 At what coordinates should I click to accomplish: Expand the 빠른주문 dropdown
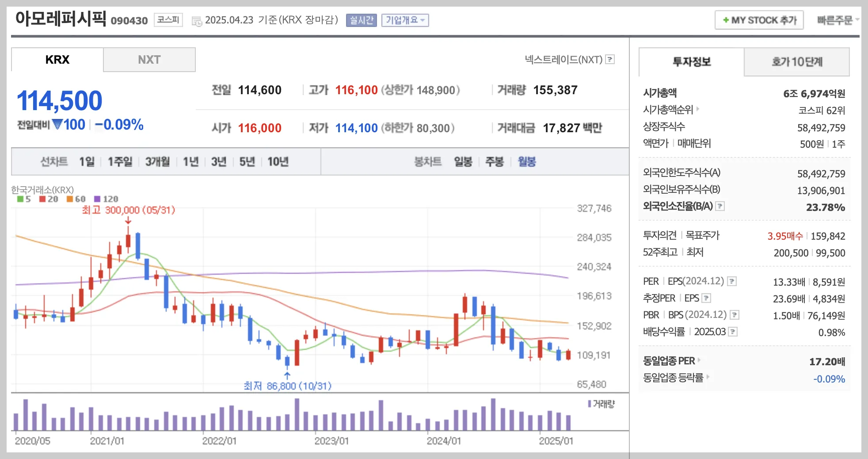tap(838, 20)
